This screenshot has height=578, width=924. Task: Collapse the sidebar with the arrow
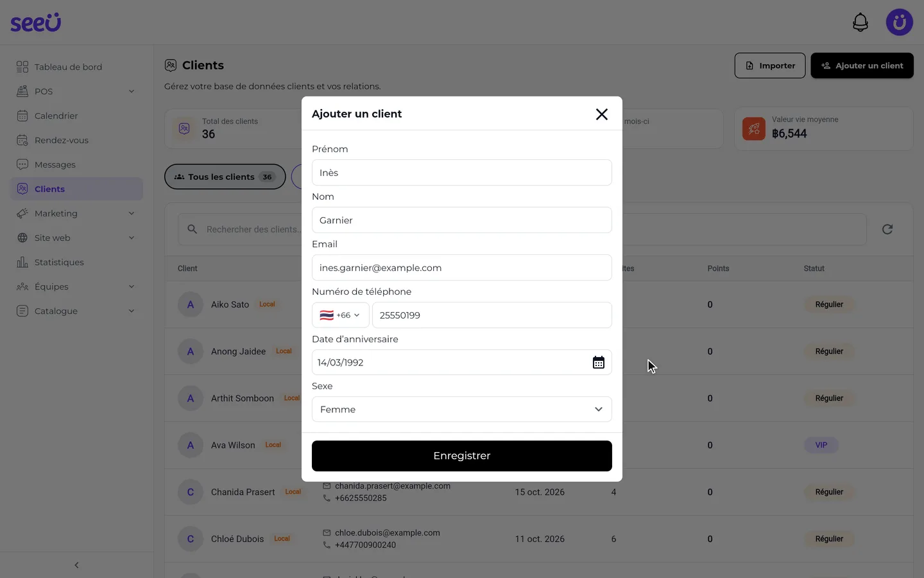(x=76, y=565)
